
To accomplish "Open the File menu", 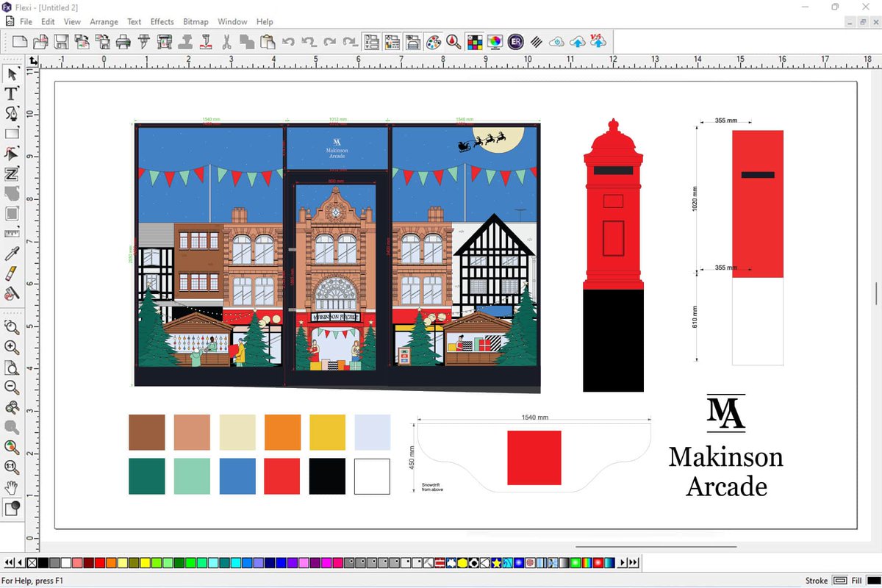I will (x=26, y=22).
